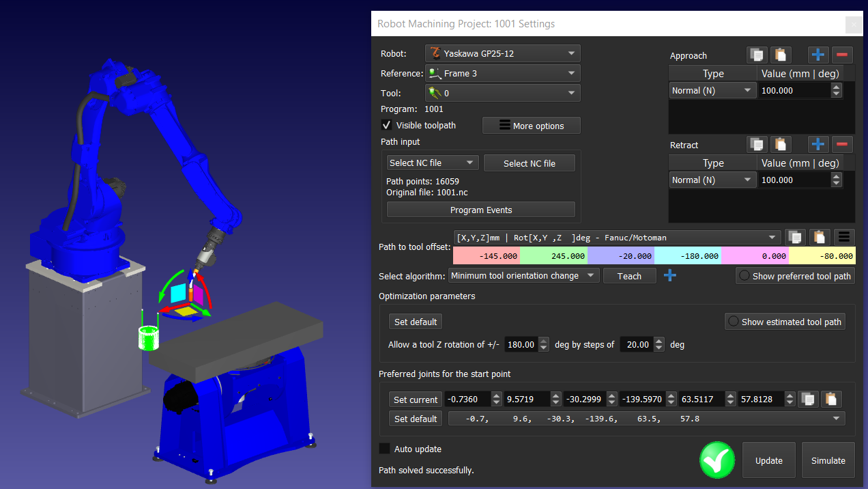Expand the Reference Frame 3 dropdown
This screenshot has height=489, width=868.
tap(502, 73)
